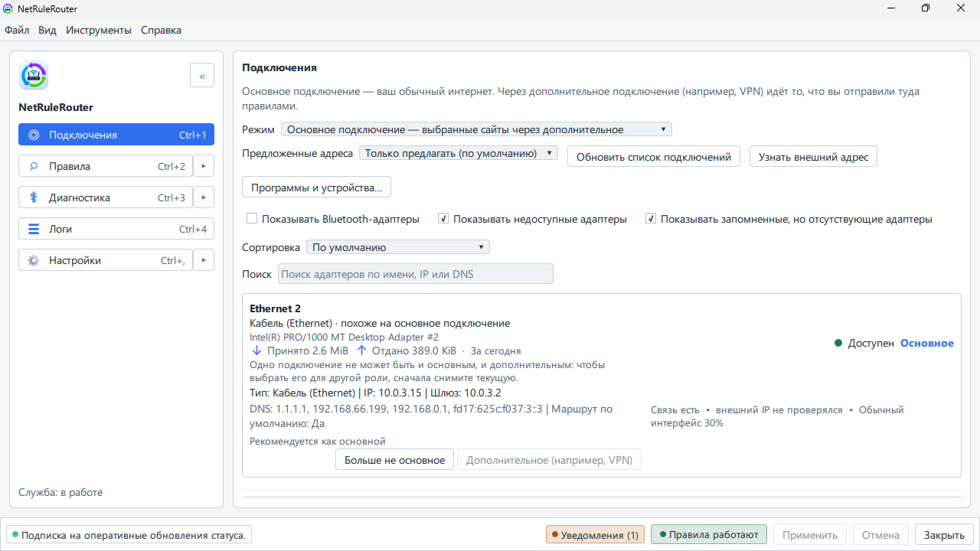Click the Правила search icon
Image resolution: width=980 pixels, height=551 pixels.
(33, 166)
